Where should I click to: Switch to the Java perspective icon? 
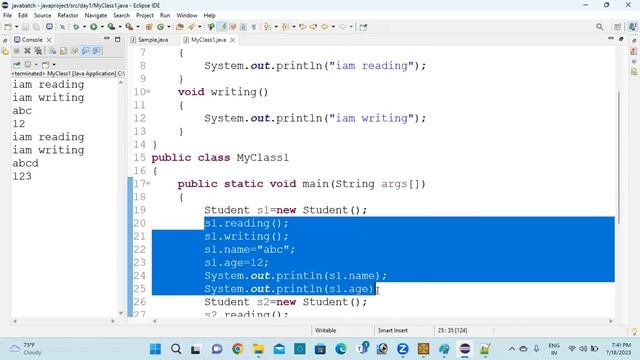pos(632,27)
